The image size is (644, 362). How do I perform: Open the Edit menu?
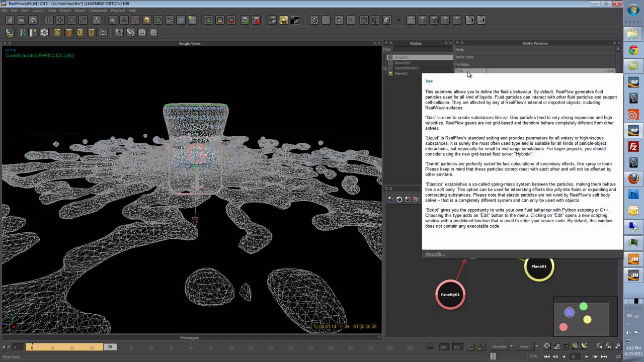tap(14, 10)
